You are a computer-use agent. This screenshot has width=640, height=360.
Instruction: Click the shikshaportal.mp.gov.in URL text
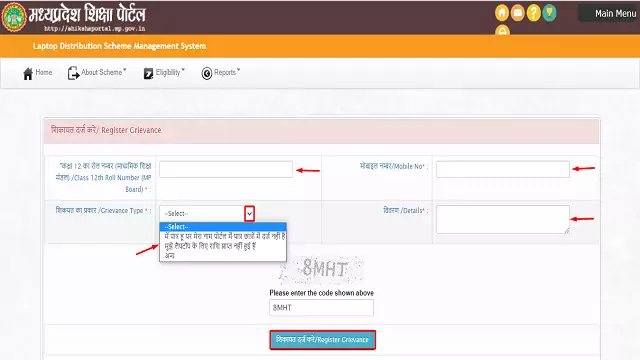[95, 29]
